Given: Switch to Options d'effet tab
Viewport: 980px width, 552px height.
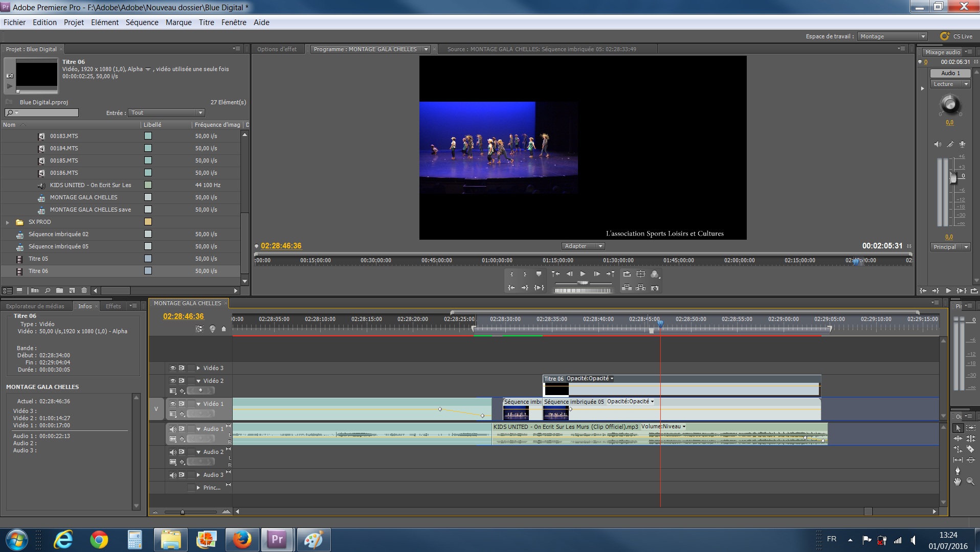Looking at the screenshot, I should click(x=277, y=49).
